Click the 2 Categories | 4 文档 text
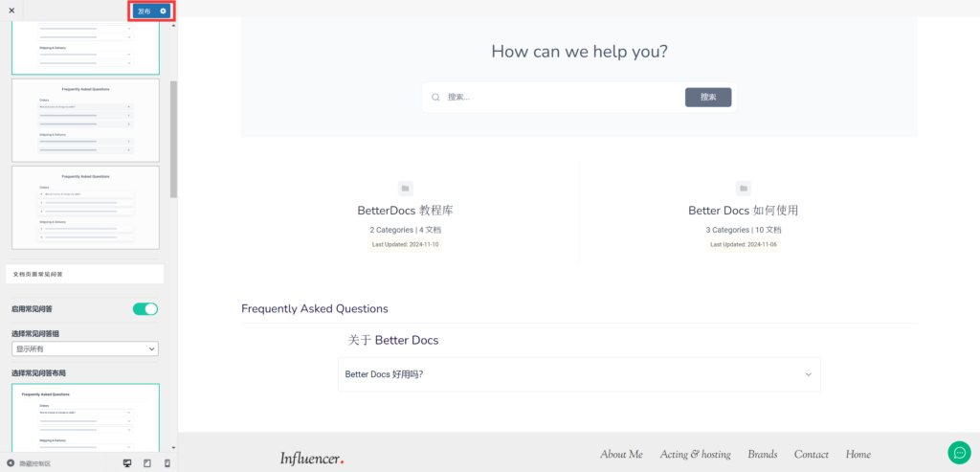This screenshot has height=472, width=980. point(405,230)
